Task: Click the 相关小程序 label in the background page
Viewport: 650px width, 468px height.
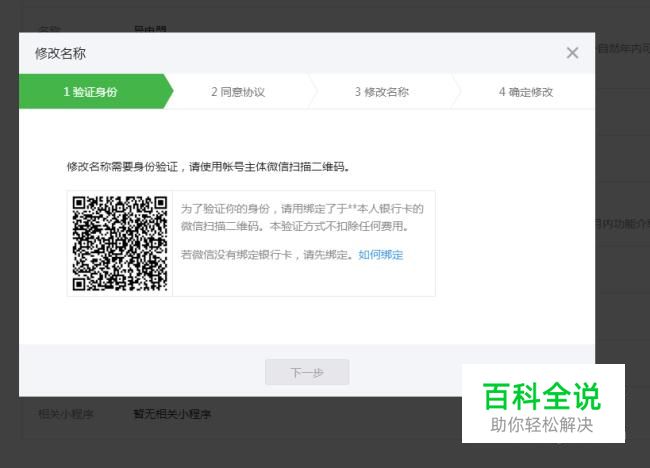Action: tap(66, 414)
